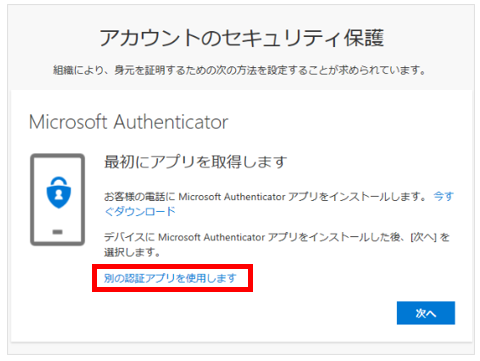Click the 選択します。 text line
The width and height of the screenshot is (480, 361).
click(x=132, y=252)
